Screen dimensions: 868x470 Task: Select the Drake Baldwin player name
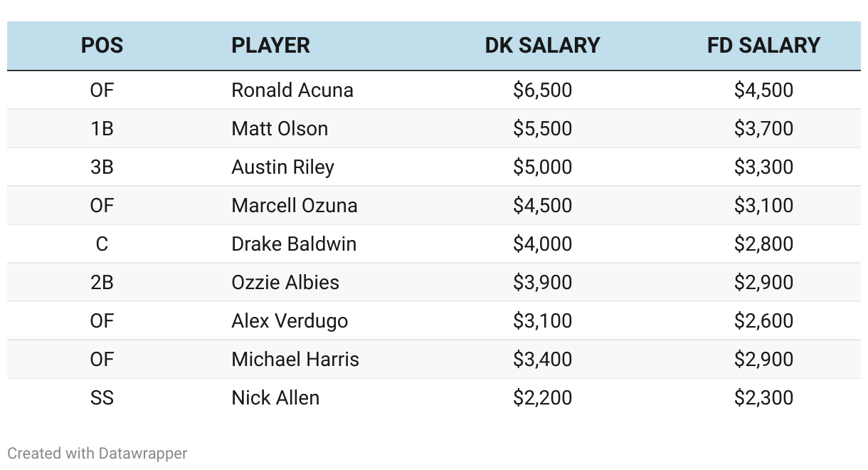(x=294, y=244)
